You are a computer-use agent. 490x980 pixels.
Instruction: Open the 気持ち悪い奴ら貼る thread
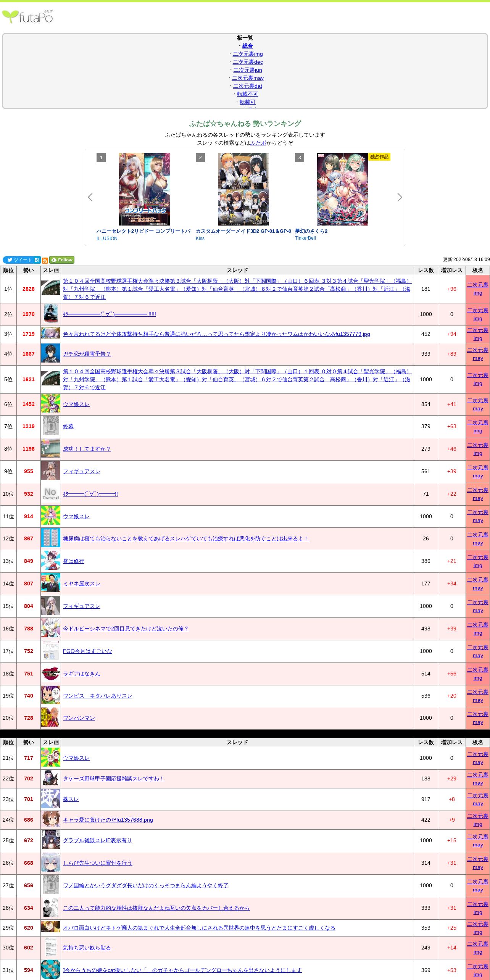tap(87, 948)
